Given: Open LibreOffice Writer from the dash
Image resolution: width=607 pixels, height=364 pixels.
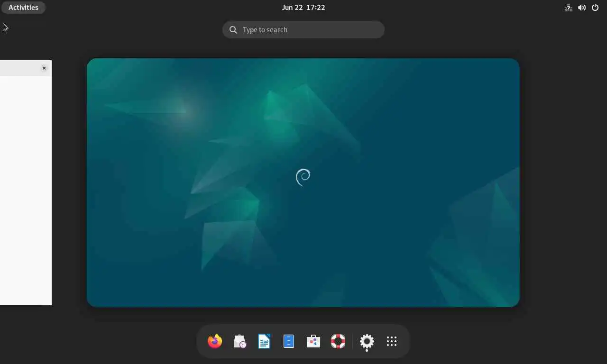Looking at the screenshot, I should coord(264,341).
